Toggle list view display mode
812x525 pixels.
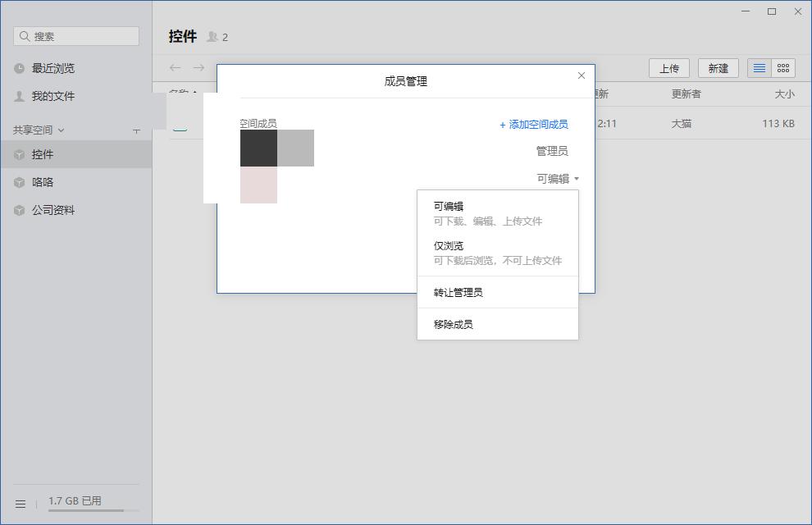point(757,67)
